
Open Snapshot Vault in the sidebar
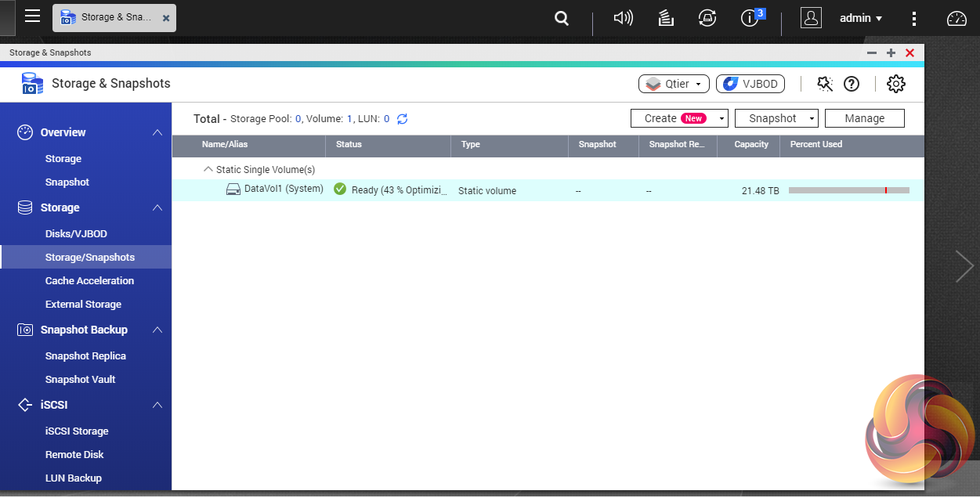pos(80,380)
